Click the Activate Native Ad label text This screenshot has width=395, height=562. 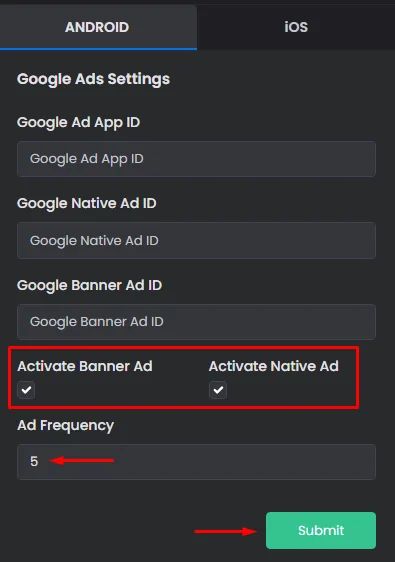[274, 366]
